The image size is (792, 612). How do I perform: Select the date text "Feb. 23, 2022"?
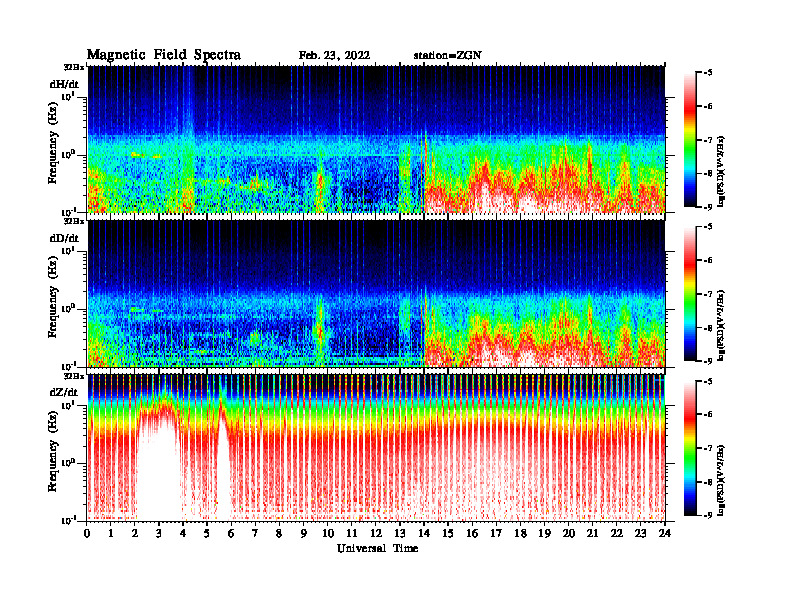click(x=334, y=56)
